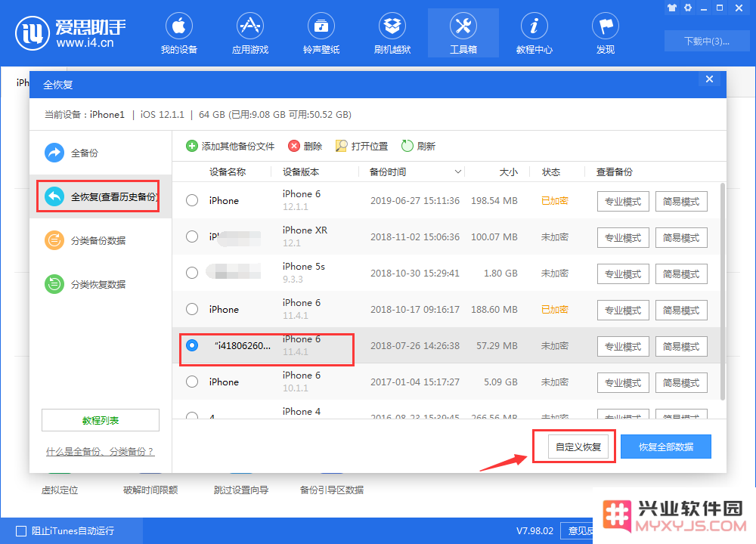The height and width of the screenshot is (544, 756).
Task: Sort by 备份时间 dropdown arrow
Action: 458,172
